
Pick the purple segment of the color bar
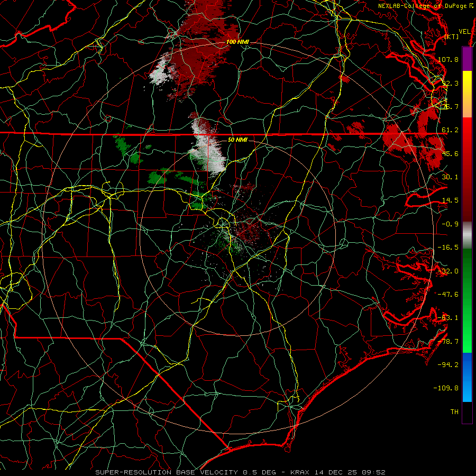pyautogui.click(x=467, y=59)
